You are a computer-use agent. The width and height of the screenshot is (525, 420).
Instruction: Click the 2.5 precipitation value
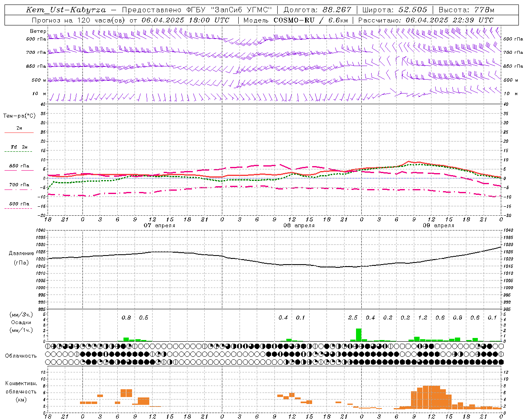pyautogui.click(x=353, y=318)
